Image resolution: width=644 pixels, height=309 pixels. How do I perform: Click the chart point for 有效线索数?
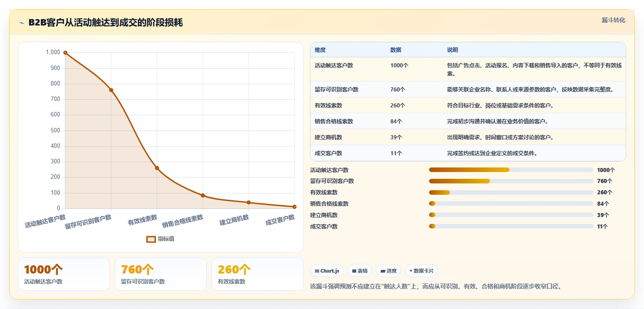tap(157, 168)
